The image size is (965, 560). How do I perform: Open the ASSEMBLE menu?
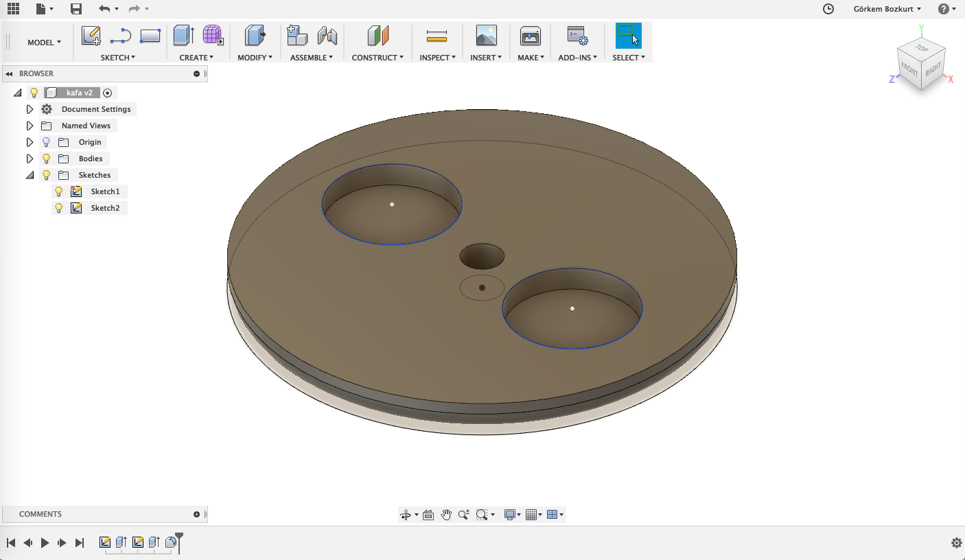coord(312,58)
